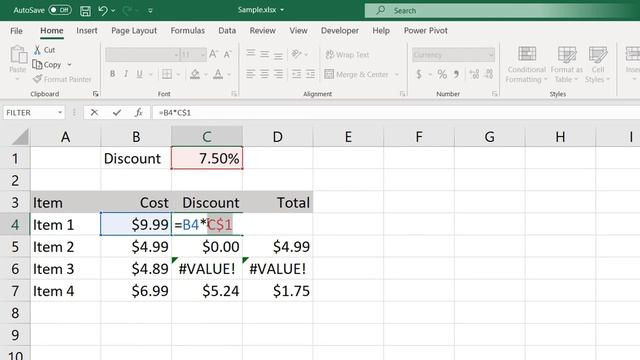
Task: Click the Borders icon
Action: pos(167,74)
